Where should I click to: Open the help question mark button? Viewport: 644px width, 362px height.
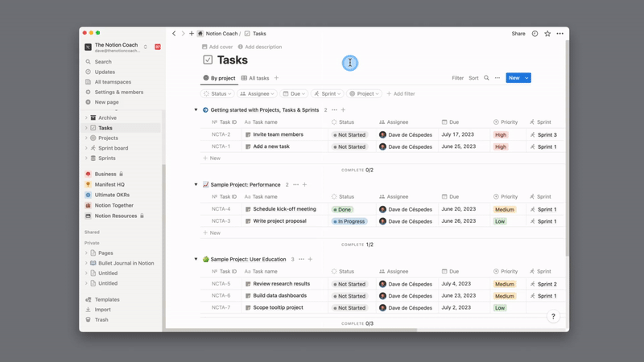coord(553,316)
